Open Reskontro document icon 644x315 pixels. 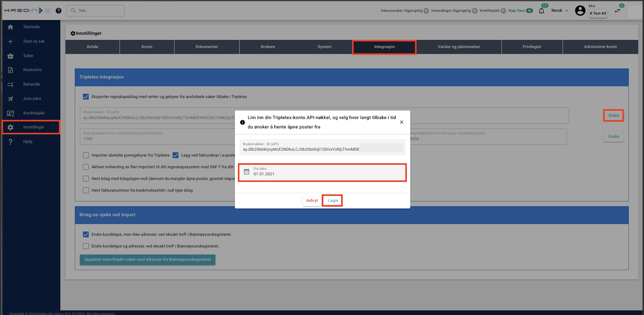pos(10,70)
